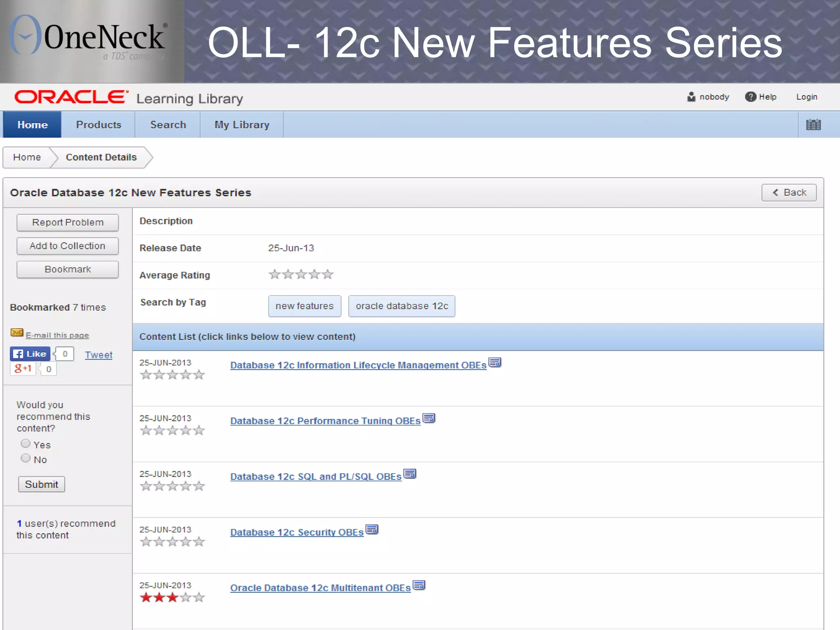The width and height of the screenshot is (840, 630).
Task: Click the star rating for SQL and PL/SQL OBEs
Action: click(x=172, y=486)
